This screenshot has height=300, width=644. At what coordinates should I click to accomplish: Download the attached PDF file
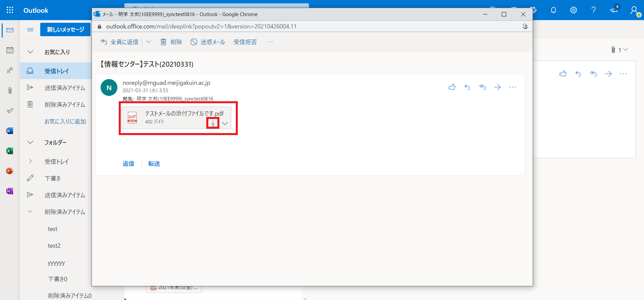click(213, 123)
